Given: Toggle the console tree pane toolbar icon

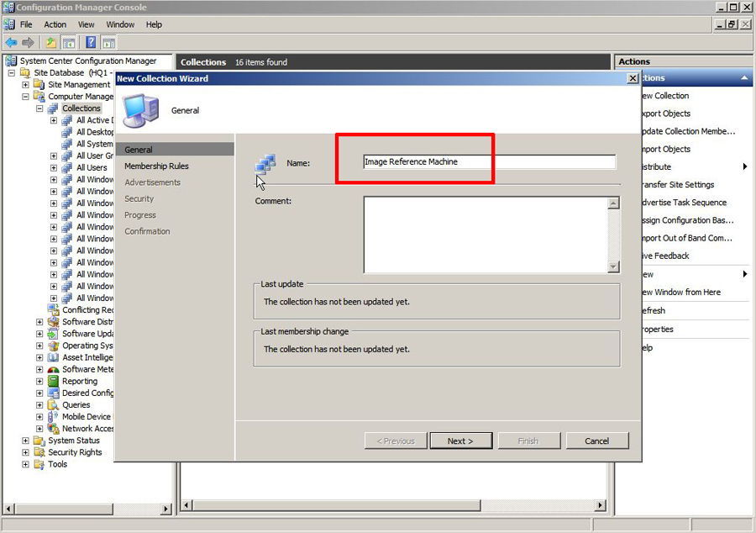Looking at the screenshot, I should [69, 42].
